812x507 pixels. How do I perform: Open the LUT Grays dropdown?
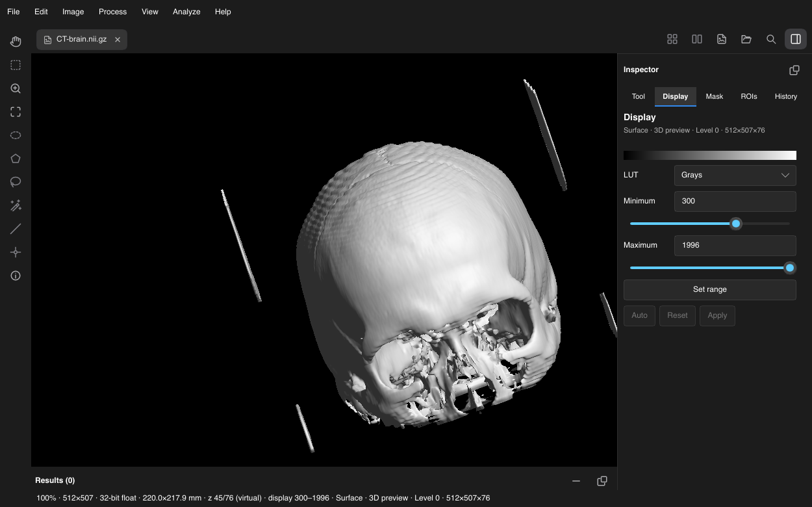[735, 175]
